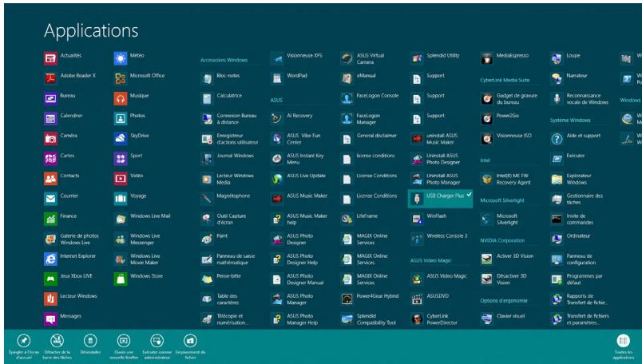This screenshot has width=642, height=364.
Task: Click Épingler à l'écran d'accueil
Action: point(24,346)
